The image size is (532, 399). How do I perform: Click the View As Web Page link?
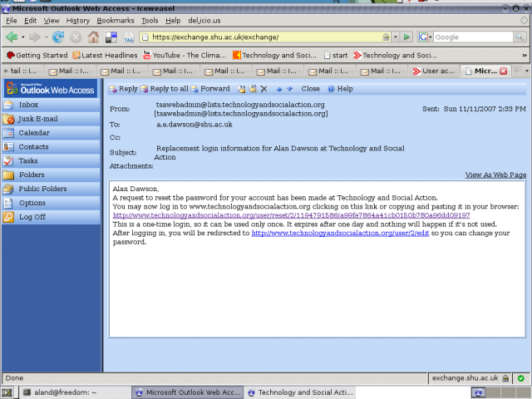point(495,175)
